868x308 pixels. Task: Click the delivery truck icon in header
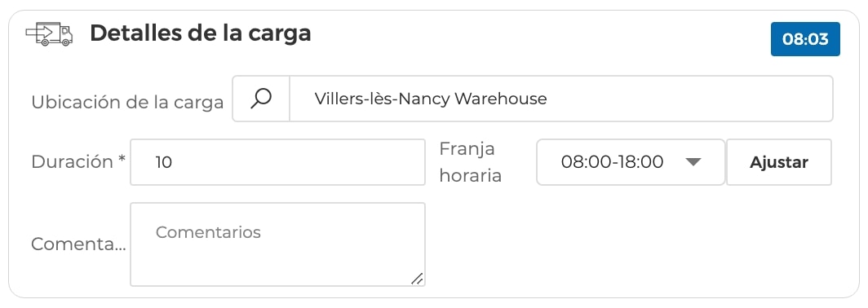[x=49, y=34]
